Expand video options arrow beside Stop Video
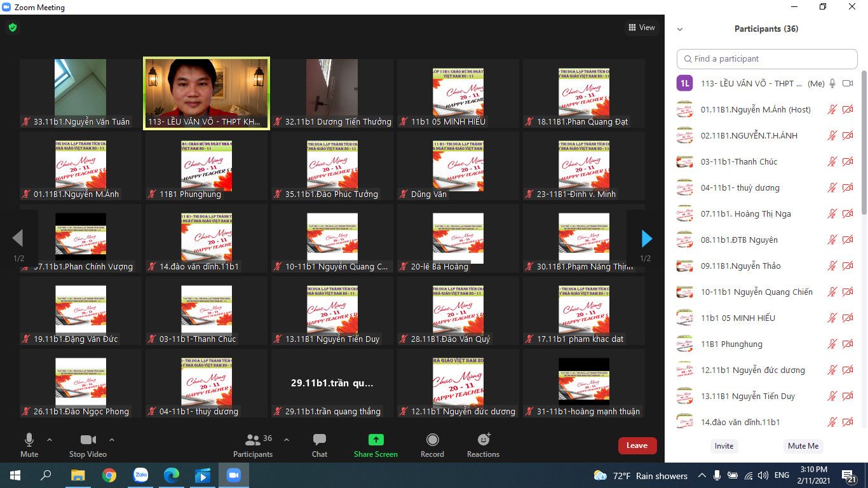868x488 pixels. (x=112, y=440)
